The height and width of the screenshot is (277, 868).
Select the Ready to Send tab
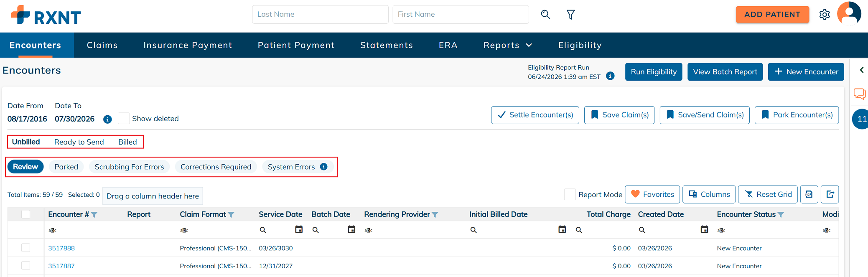[x=79, y=142]
